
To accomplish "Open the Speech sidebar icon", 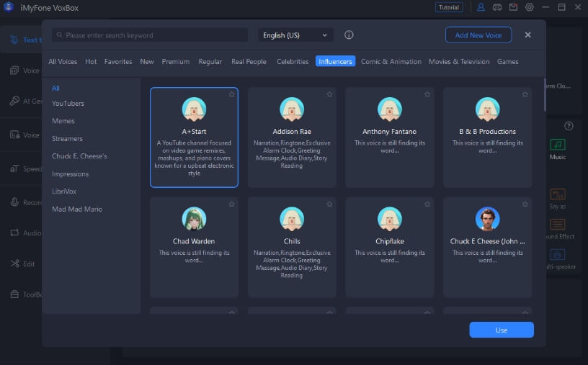I will 14,168.
